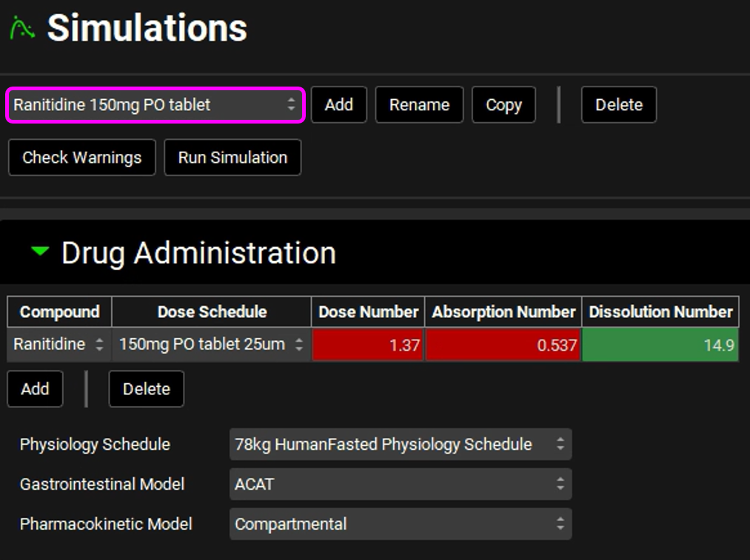
Task: Click the Dose Schedule column header
Action: click(211, 312)
